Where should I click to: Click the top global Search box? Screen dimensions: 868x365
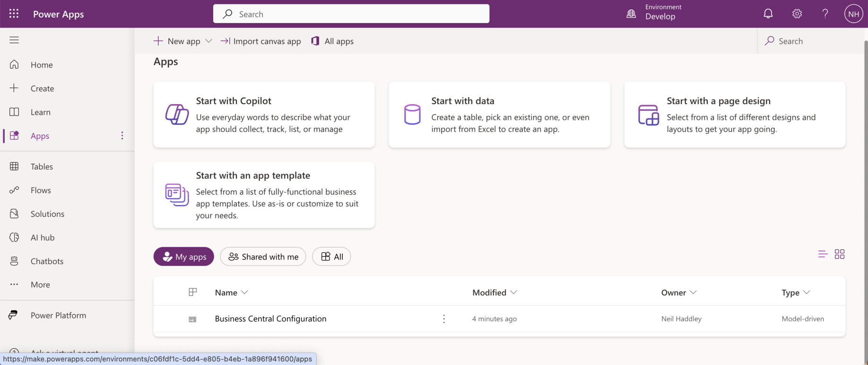click(x=351, y=14)
